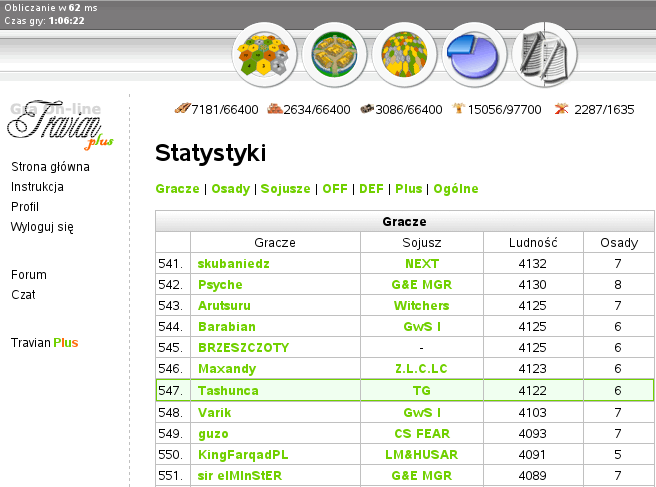Image resolution: width=656 pixels, height=487 pixels.
Task: Click the Sojusz column header
Action: 422,243
